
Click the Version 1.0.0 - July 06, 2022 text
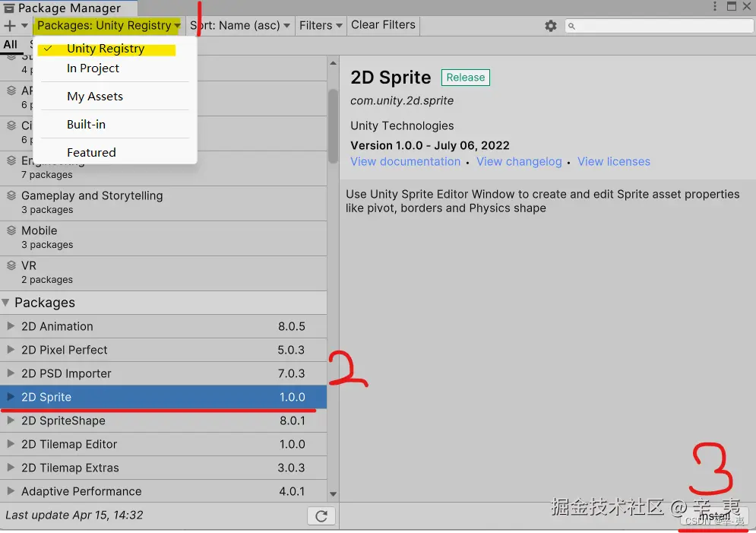tap(429, 146)
